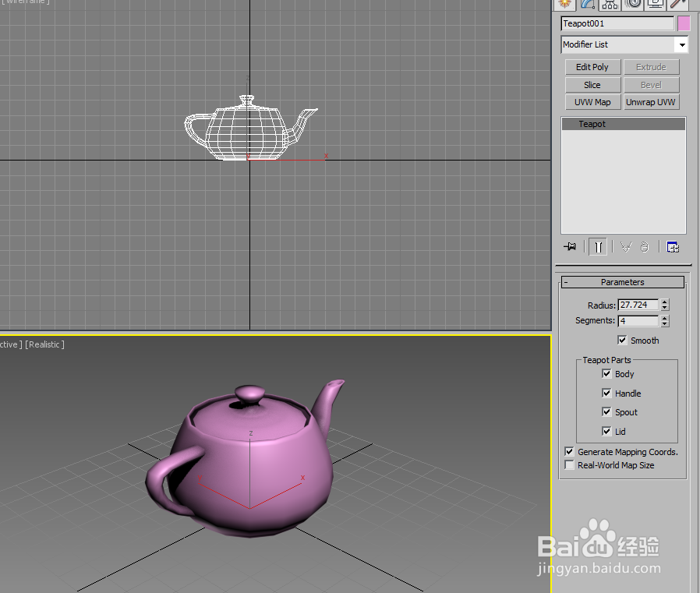The height and width of the screenshot is (593, 700).
Task: Open the Utilities command panel tab
Action: click(678, 4)
